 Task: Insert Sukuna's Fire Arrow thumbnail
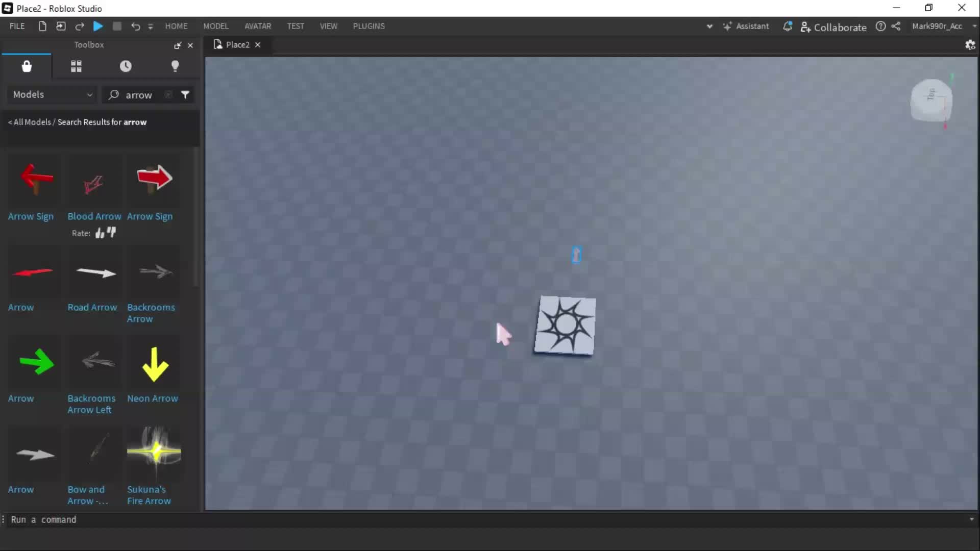pyautogui.click(x=154, y=454)
